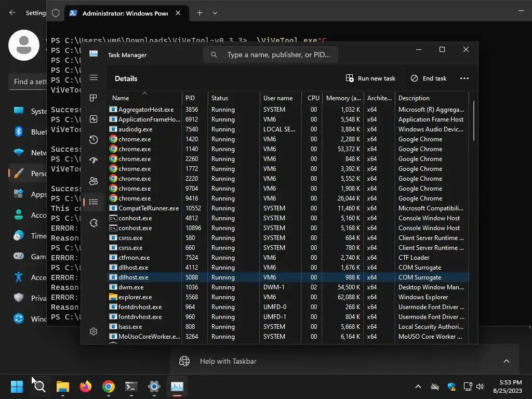Select fontdrvhost.exe with PID 964
This screenshot has width=532, height=399.
288,307
